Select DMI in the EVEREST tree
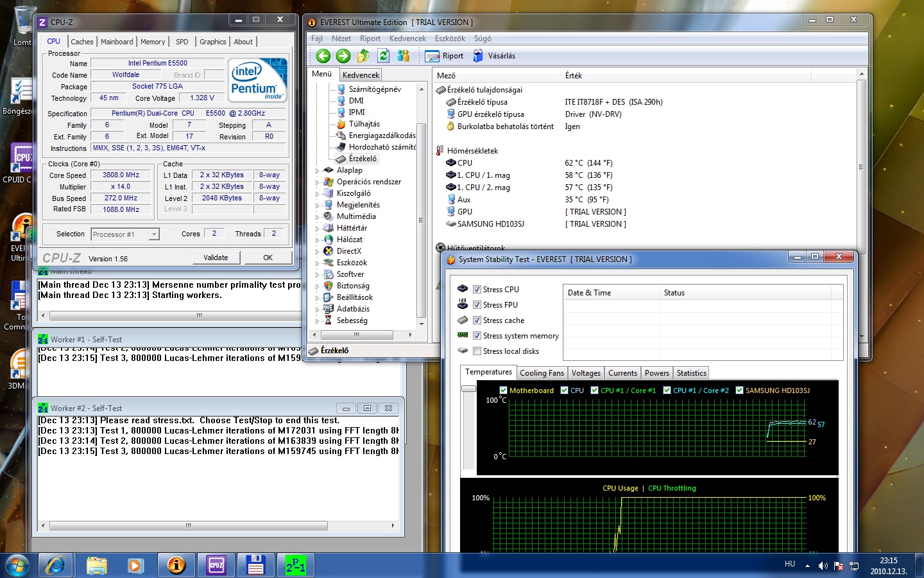This screenshot has width=924, height=578. click(x=356, y=101)
